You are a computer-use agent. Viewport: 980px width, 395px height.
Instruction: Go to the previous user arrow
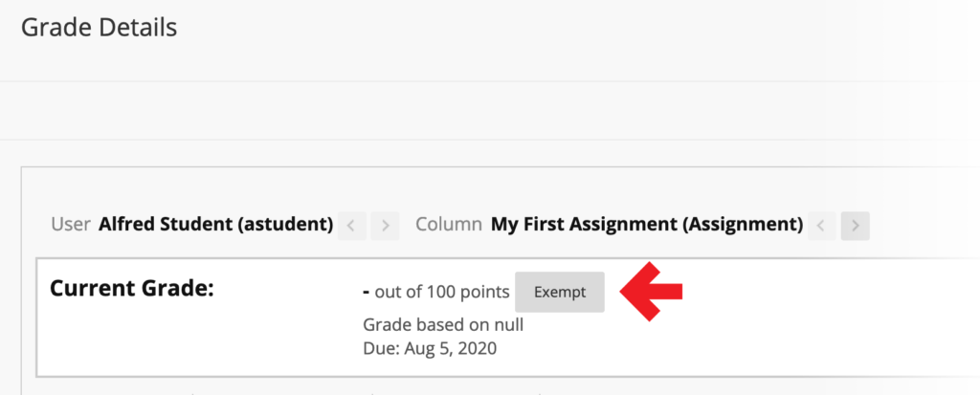(x=351, y=226)
